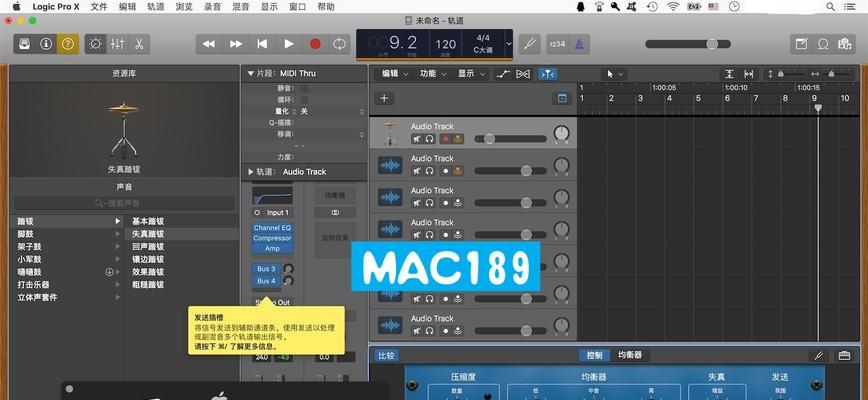Toggle vertical auto zoom icon

coord(730,74)
